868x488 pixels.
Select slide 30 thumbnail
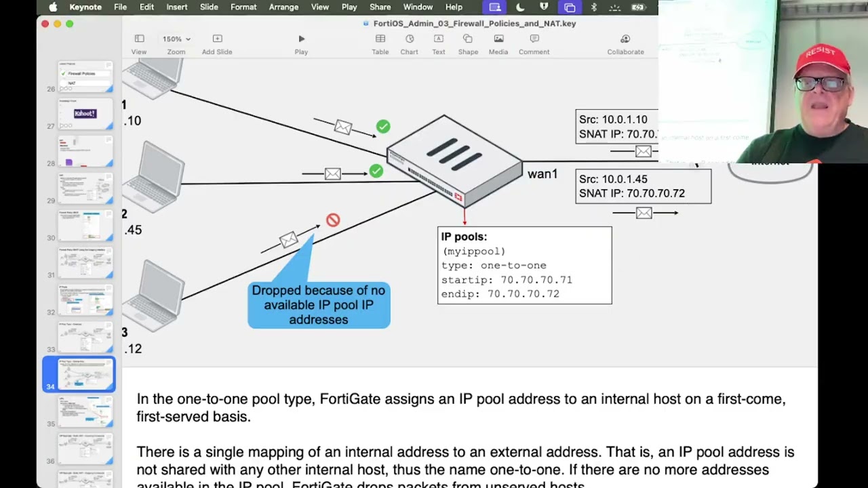[x=85, y=226]
